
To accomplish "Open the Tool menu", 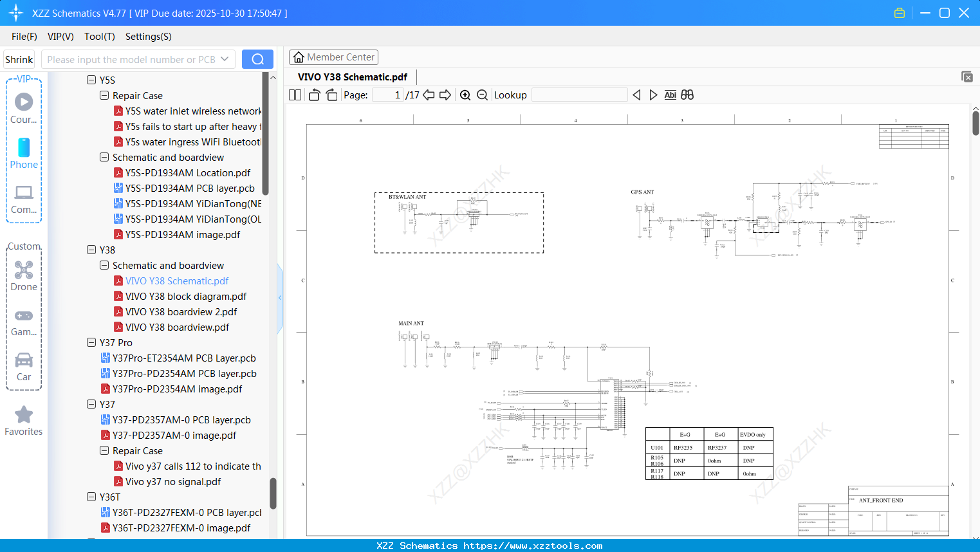I will click(99, 37).
